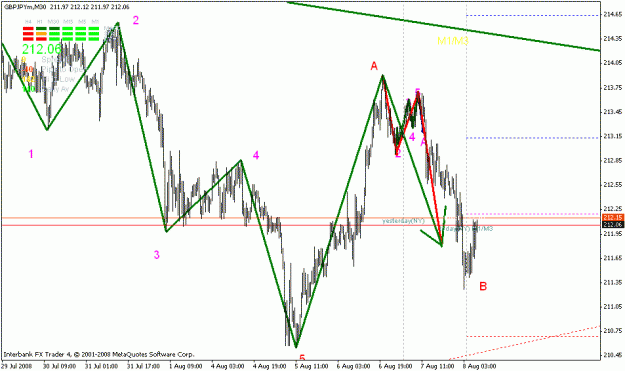The width and height of the screenshot is (625, 371).
Task: Click the magenta wave label 1
Action: click(31, 154)
